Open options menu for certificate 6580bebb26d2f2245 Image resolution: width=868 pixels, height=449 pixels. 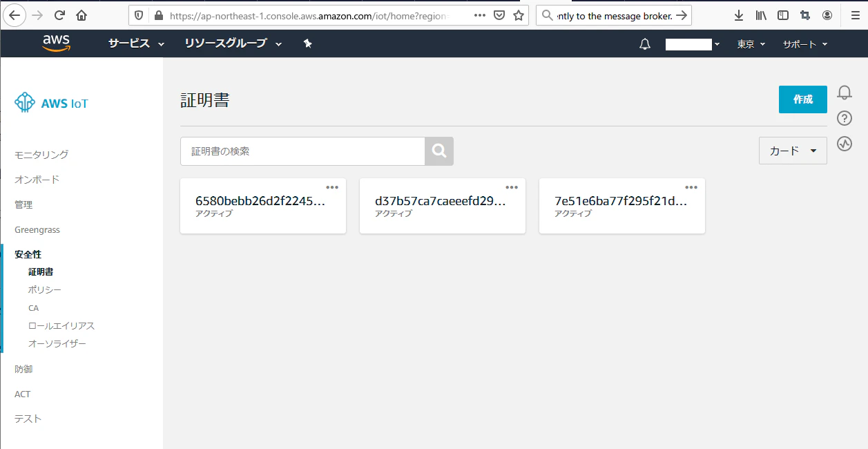(x=332, y=187)
